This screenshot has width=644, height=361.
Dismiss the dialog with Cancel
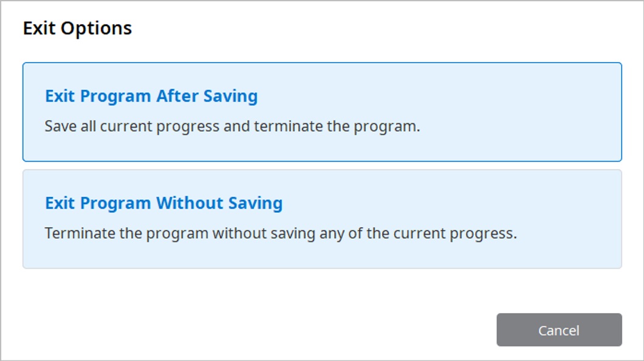(559, 330)
